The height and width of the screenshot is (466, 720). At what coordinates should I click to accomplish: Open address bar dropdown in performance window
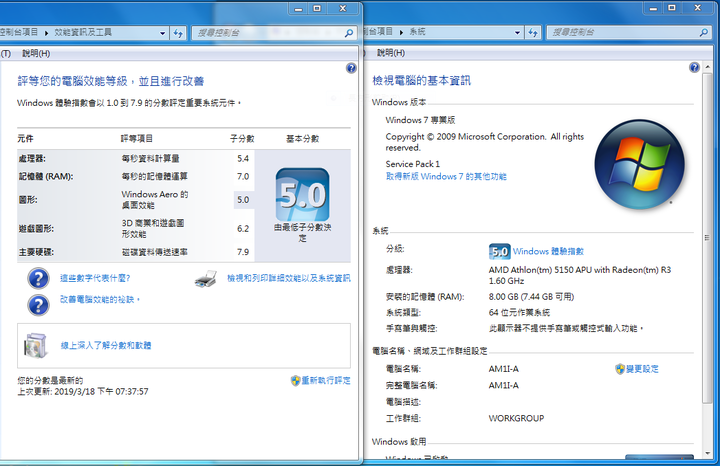(162, 33)
